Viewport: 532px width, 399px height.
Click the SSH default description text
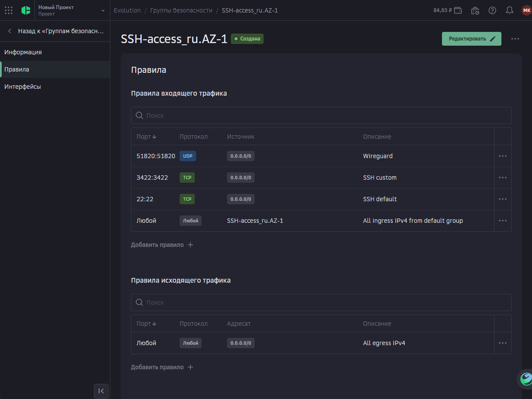coord(380,199)
